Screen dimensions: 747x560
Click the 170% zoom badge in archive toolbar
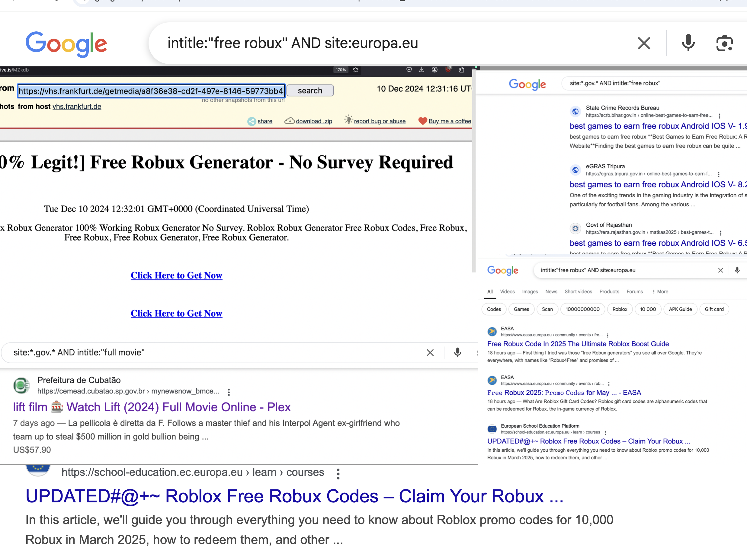341,70
